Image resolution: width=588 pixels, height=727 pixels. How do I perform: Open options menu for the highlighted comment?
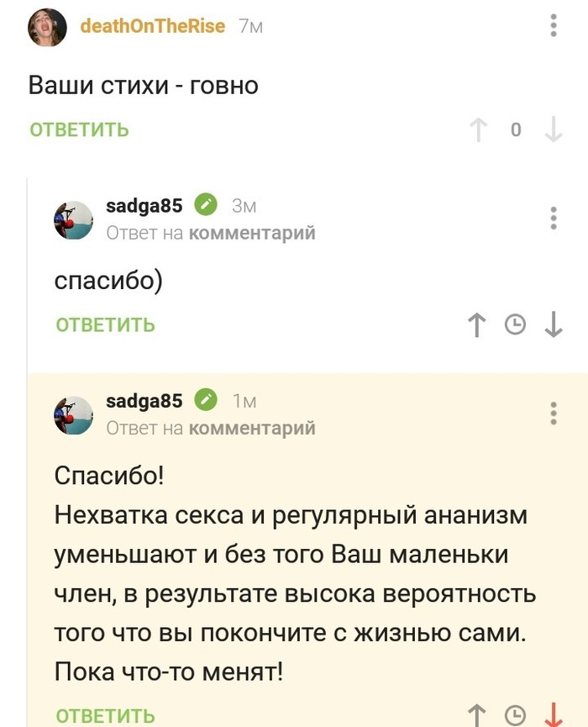point(553,415)
